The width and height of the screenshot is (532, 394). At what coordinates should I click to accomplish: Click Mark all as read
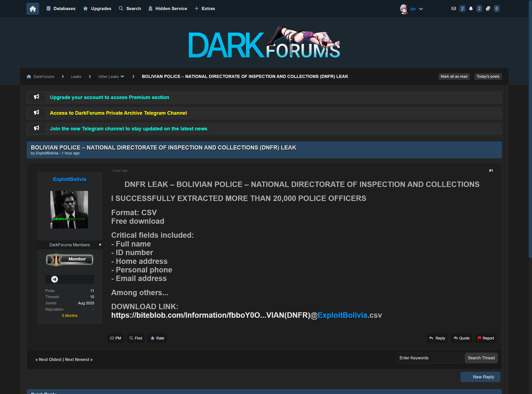coord(454,76)
